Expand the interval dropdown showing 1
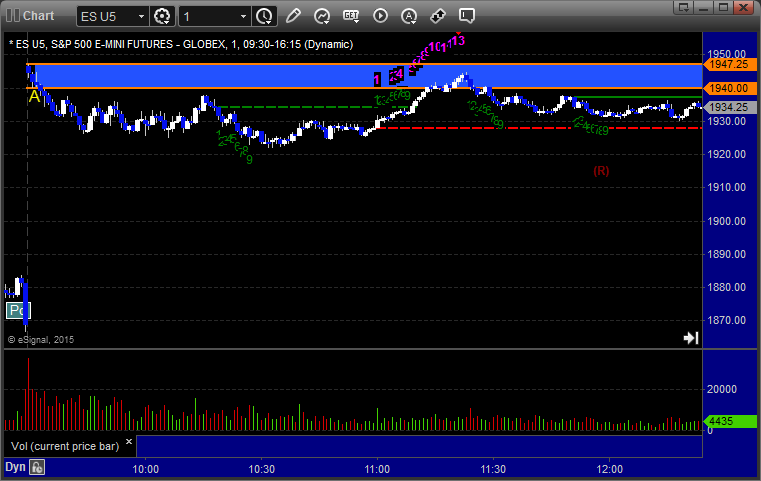The image size is (761, 481). click(244, 17)
